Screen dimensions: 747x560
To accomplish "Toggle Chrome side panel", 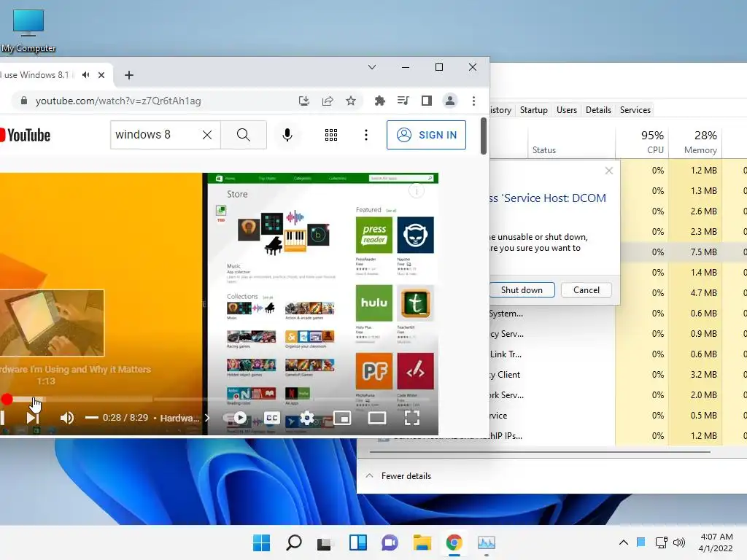I will click(426, 101).
